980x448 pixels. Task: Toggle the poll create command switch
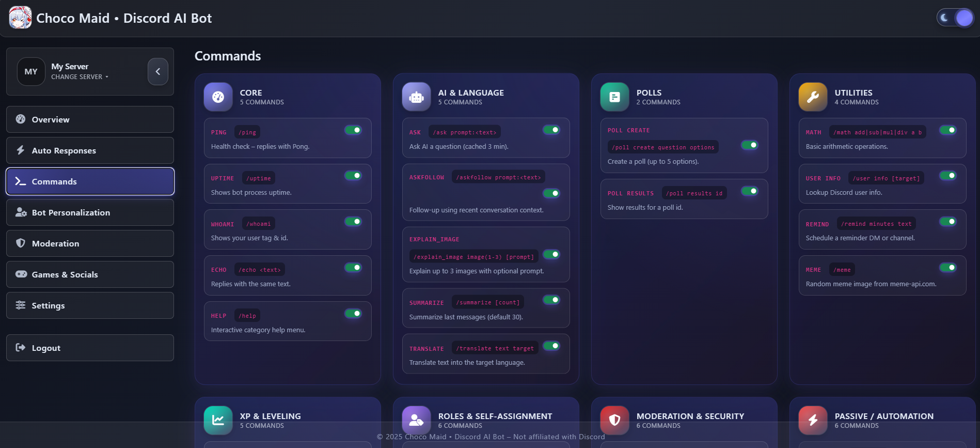(750, 145)
